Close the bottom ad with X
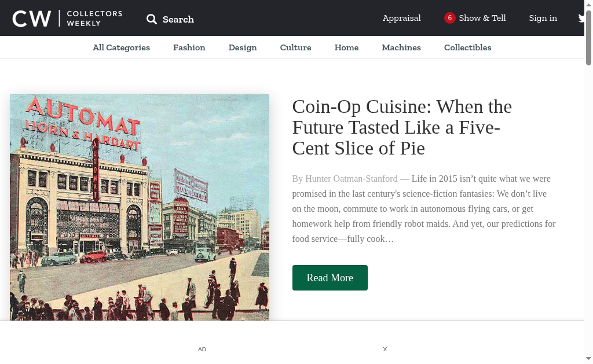 tap(385, 350)
